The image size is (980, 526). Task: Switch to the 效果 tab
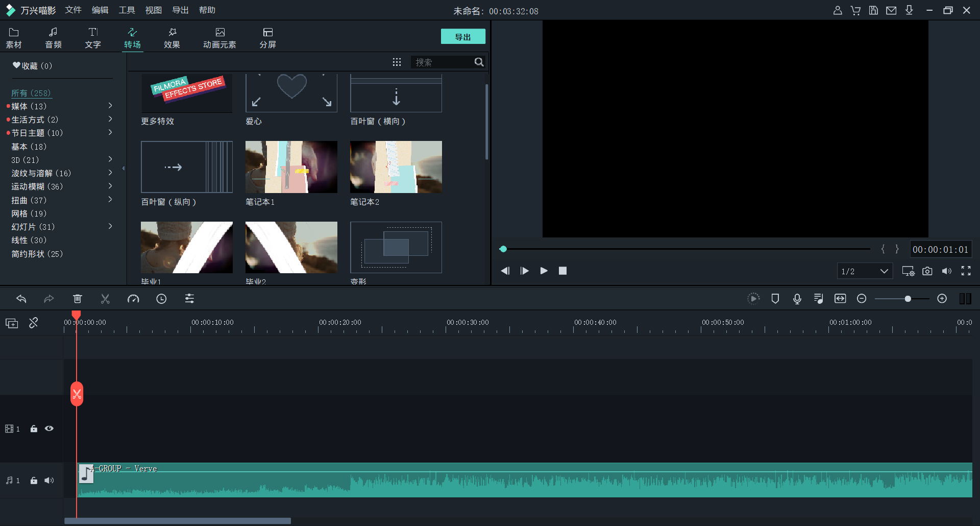pos(171,38)
